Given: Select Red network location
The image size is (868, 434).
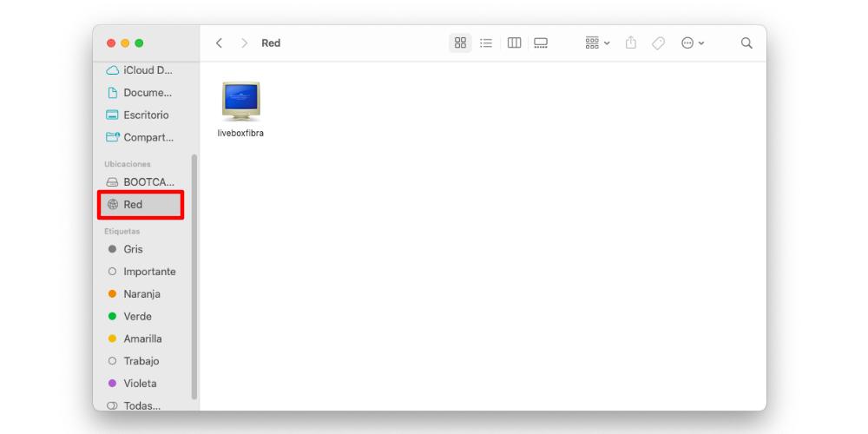Looking at the screenshot, I should (x=140, y=205).
